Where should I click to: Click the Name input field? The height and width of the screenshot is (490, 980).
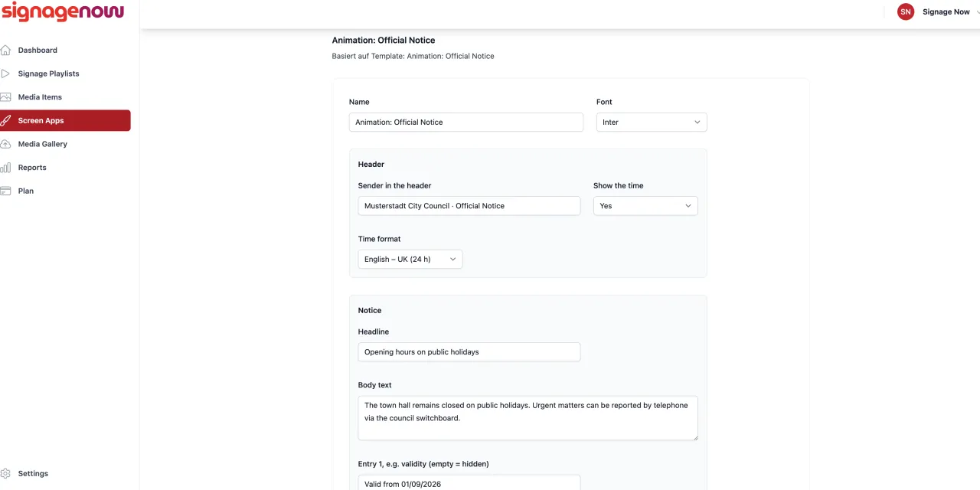pyautogui.click(x=466, y=122)
